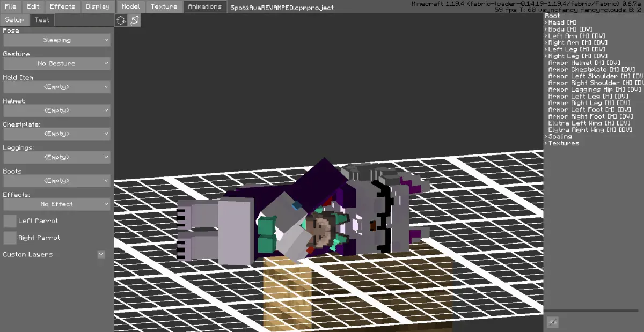
Task: Expand the Custom Layers arrow
Action: point(101,254)
